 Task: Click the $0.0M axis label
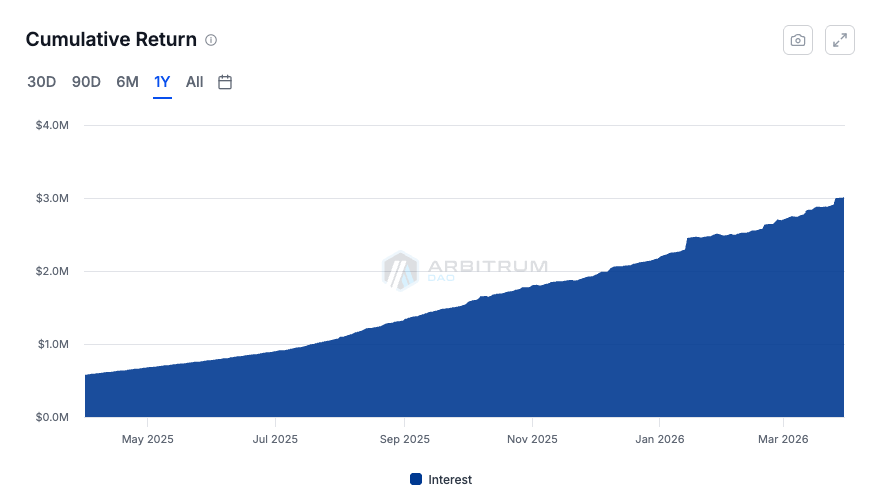(x=52, y=417)
